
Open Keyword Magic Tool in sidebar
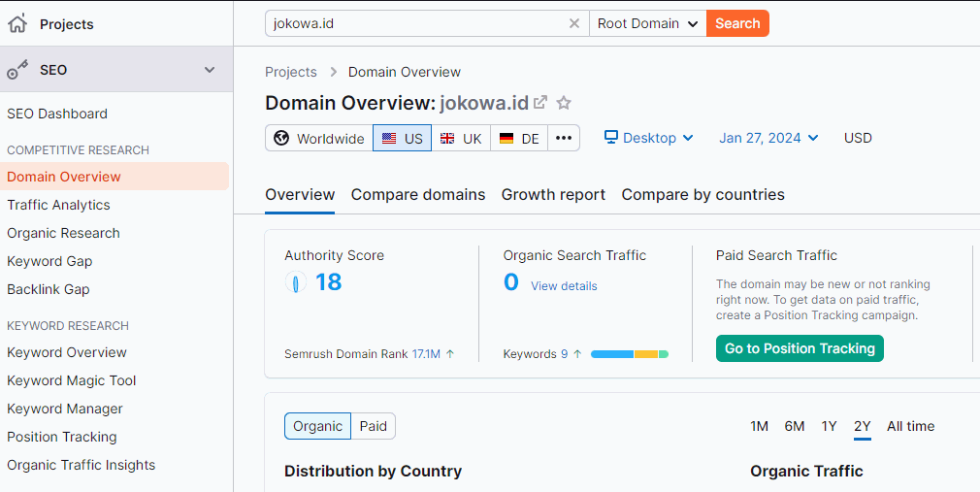click(x=71, y=380)
